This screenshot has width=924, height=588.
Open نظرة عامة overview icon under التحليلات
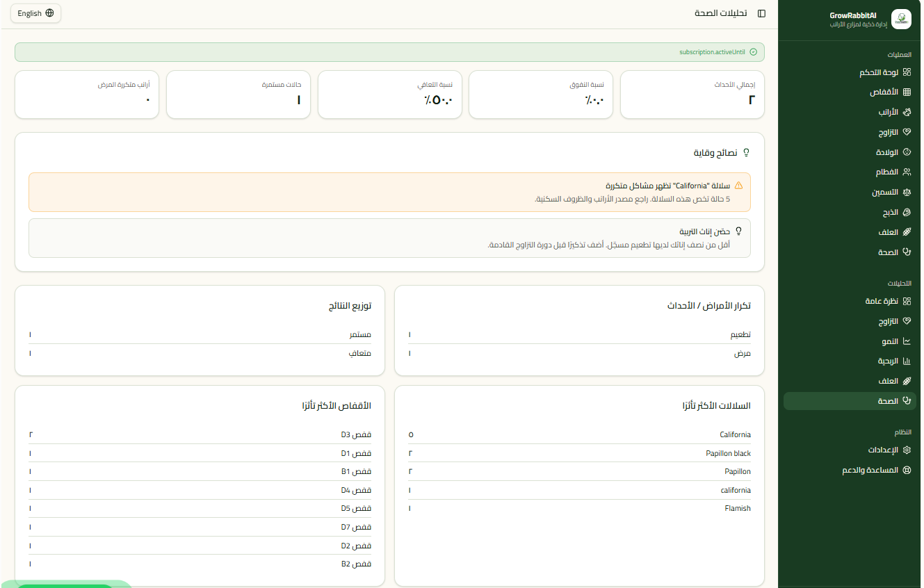click(x=907, y=302)
